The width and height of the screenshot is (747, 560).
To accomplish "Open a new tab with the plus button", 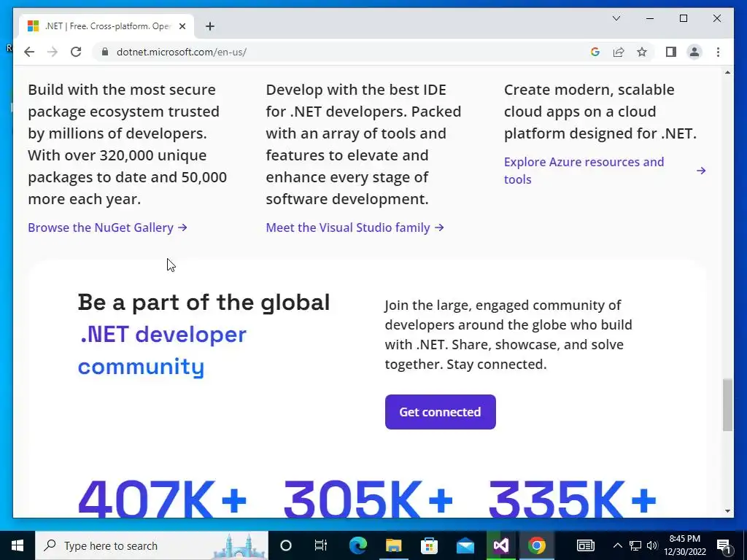I will click(x=210, y=26).
